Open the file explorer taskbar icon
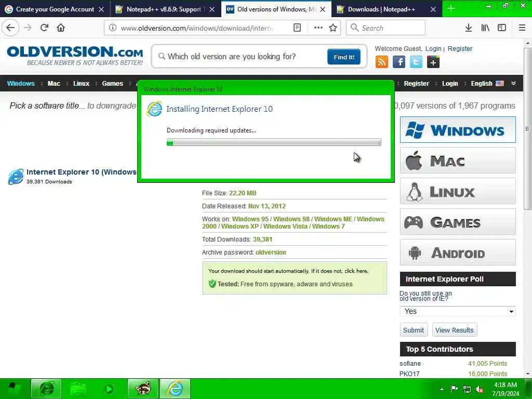The height and width of the screenshot is (399, 532). 78,389
